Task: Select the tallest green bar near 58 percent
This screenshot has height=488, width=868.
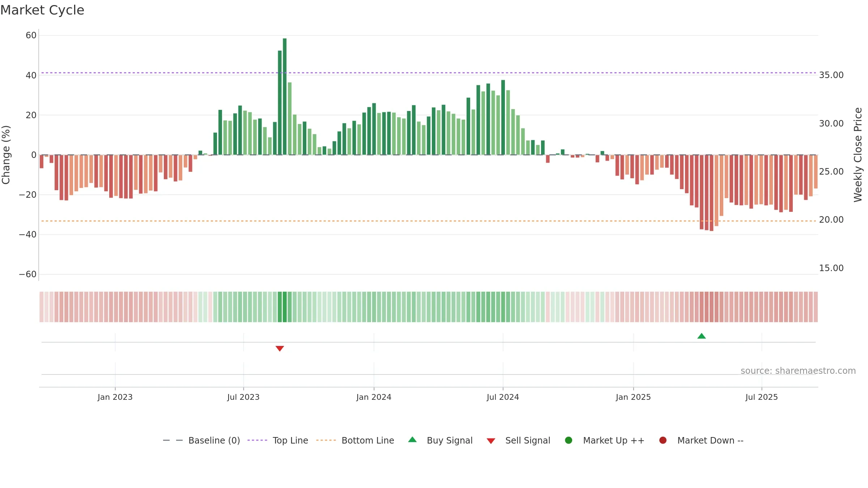Action: click(x=285, y=97)
